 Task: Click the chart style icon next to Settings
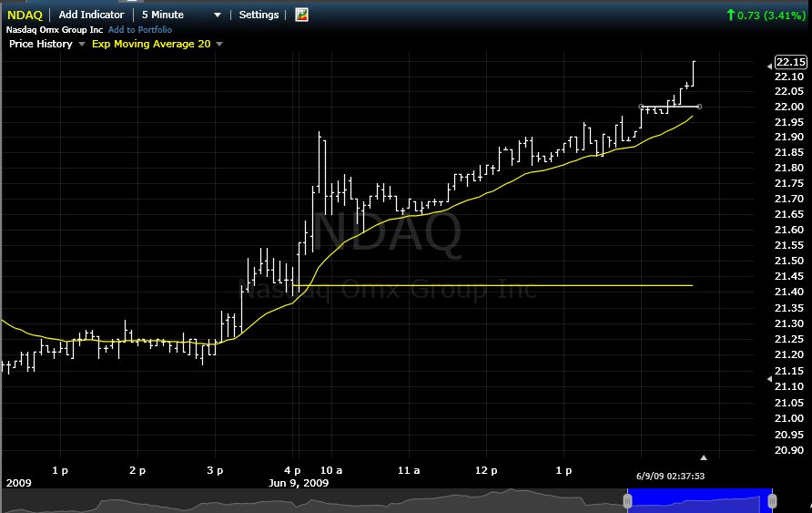click(301, 15)
